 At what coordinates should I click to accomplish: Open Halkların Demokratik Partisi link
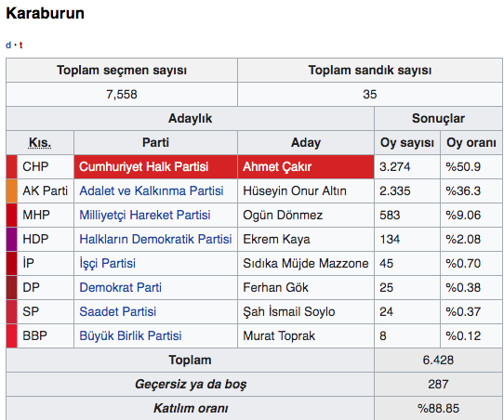(155, 239)
